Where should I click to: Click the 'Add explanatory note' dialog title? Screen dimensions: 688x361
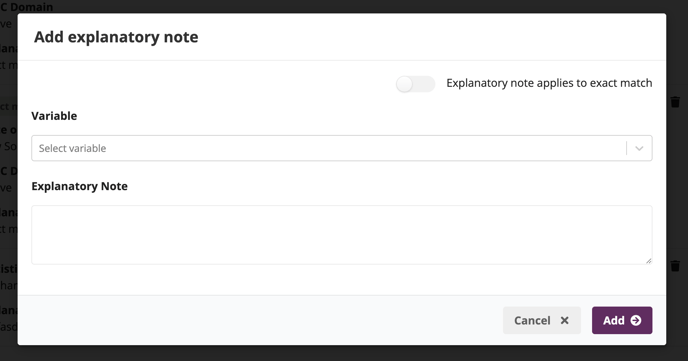click(116, 37)
